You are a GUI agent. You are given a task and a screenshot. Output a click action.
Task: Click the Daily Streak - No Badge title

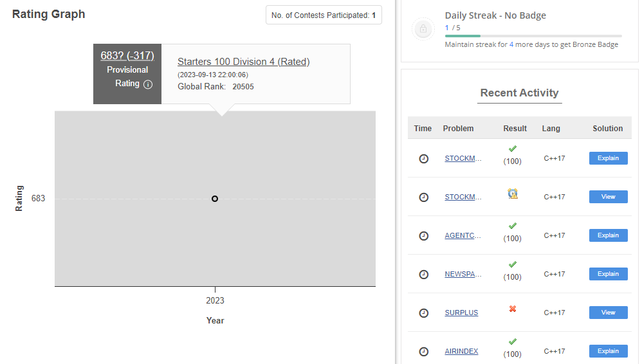point(495,15)
